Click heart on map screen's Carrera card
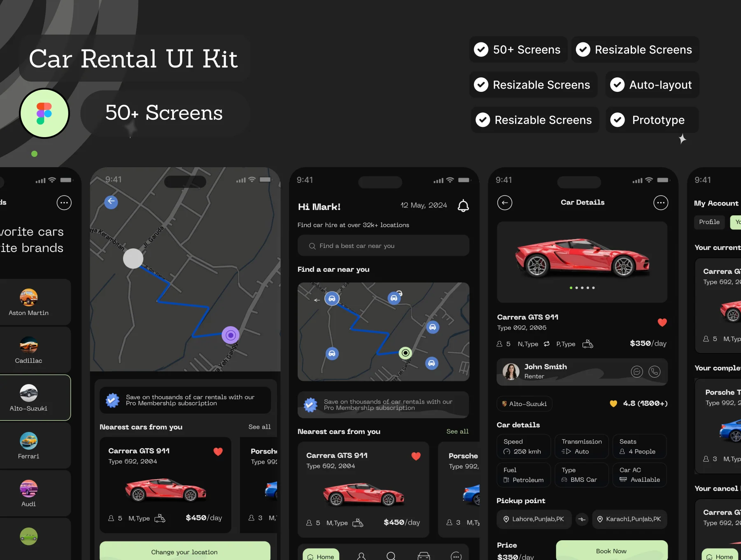 click(218, 452)
